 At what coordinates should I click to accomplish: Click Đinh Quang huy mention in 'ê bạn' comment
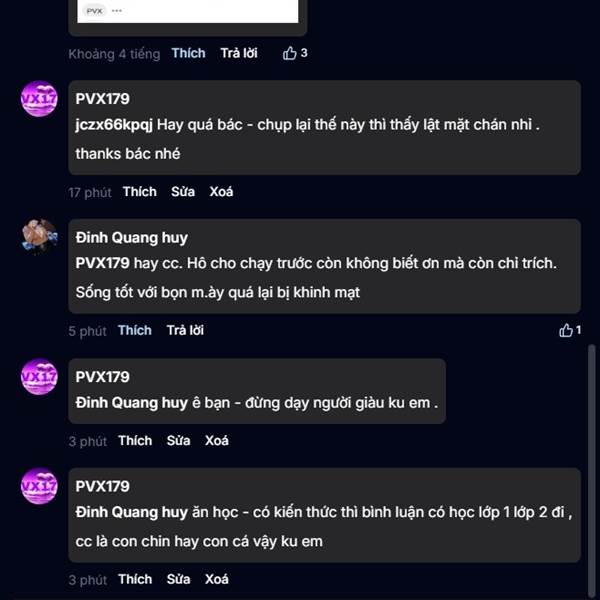[131, 403]
